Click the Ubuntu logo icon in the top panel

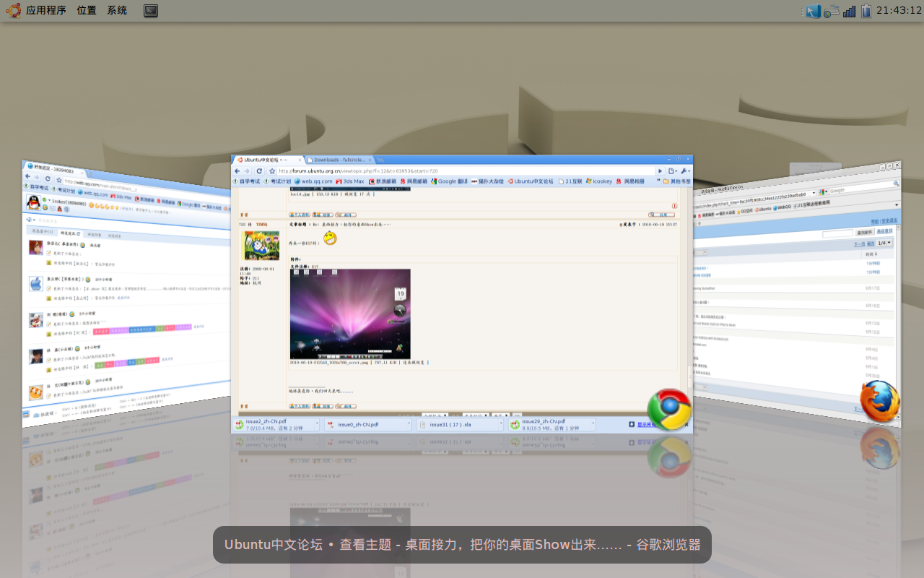click(x=13, y=10)
